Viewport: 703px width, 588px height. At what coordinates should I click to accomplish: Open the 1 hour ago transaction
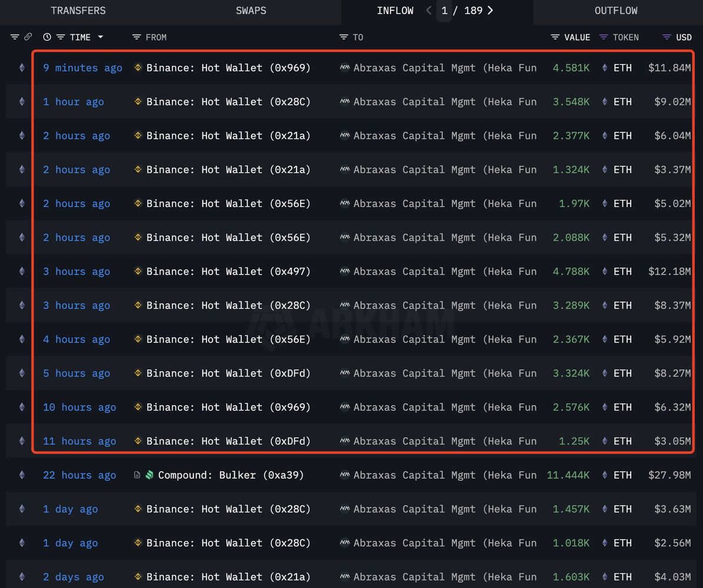click(74, 102)
